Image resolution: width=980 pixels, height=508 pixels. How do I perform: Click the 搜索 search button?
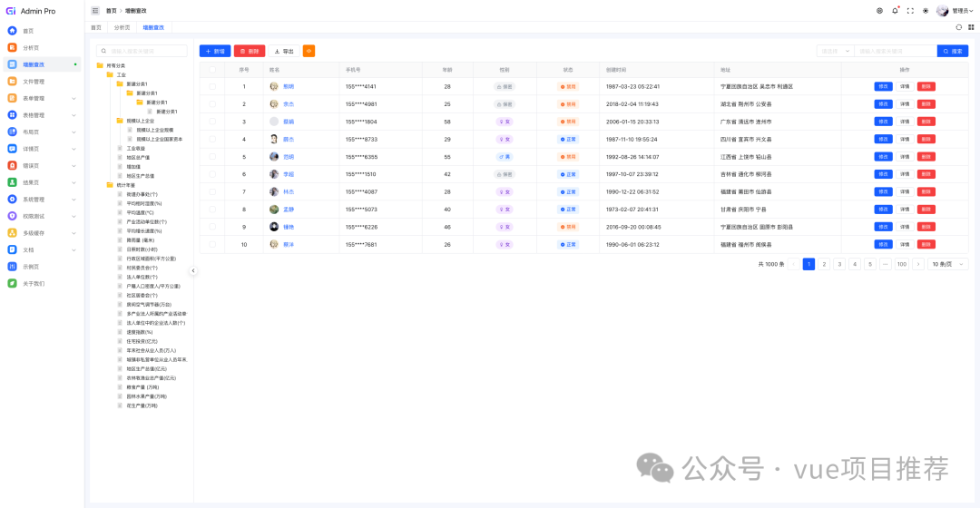(953, 51)
